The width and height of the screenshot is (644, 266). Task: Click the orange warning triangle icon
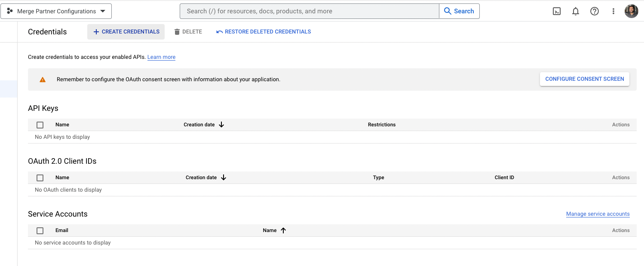tap(43, 79)
